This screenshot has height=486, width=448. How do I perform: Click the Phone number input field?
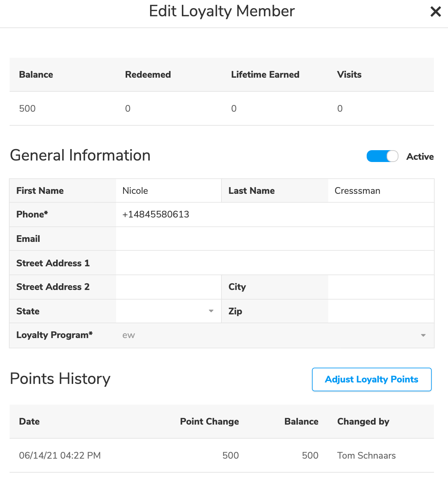tap(274, 215)
